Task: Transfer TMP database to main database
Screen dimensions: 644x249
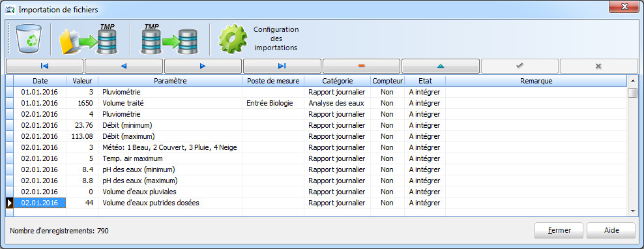Action: click(169, 39)
